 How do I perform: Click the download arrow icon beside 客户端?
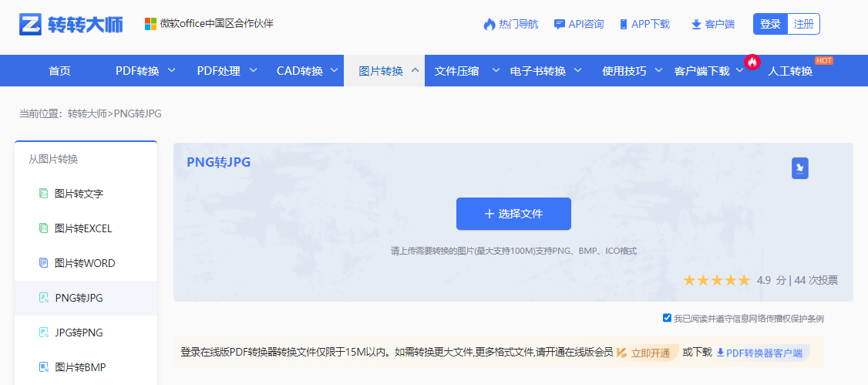coord(696,25)
